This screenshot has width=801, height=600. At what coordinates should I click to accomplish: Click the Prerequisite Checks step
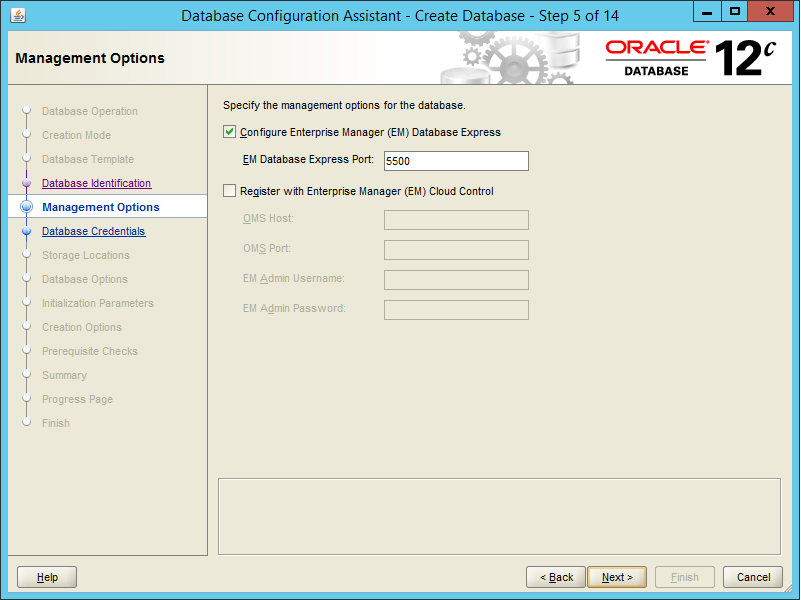pyautogui.click(x=90, y=351)
